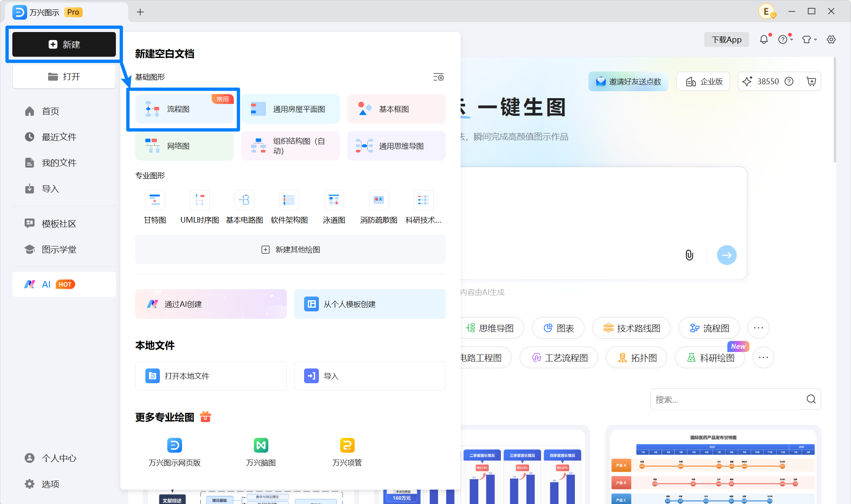This screenshot has height=504, width=851.
Task: Click the vertical scrollbar on the right
Action: pyautogui.click(x=835, y=110)
